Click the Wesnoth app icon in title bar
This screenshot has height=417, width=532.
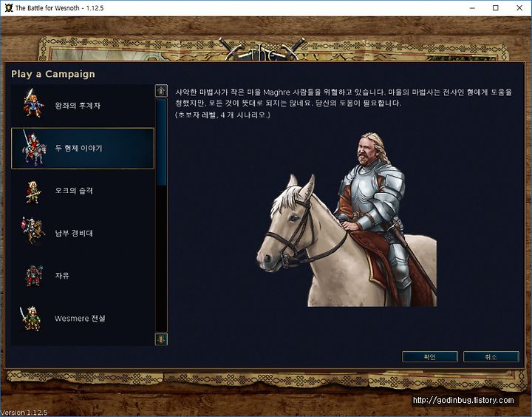tap(8, 8)
